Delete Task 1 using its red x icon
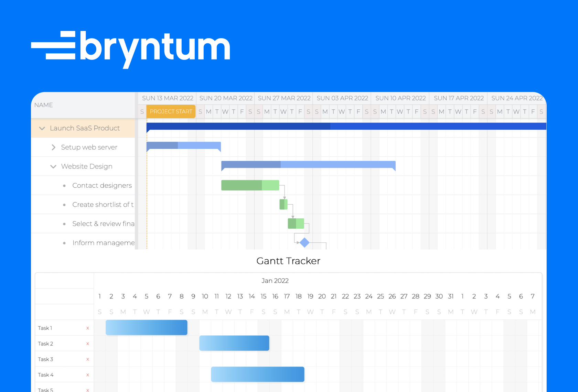The width and height of the screenshot is (578, 392). 88,328
